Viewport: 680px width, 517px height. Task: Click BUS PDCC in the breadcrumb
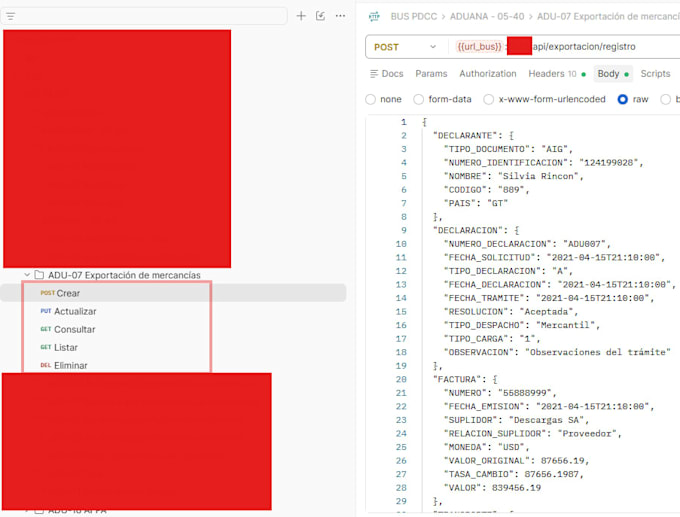pos(414,16)
